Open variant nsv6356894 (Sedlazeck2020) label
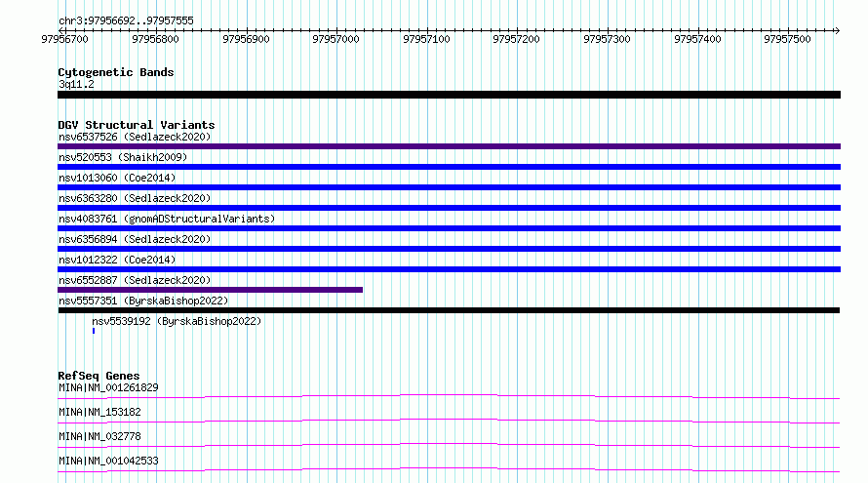The image size is (868, 483). (x=135, y=239)
